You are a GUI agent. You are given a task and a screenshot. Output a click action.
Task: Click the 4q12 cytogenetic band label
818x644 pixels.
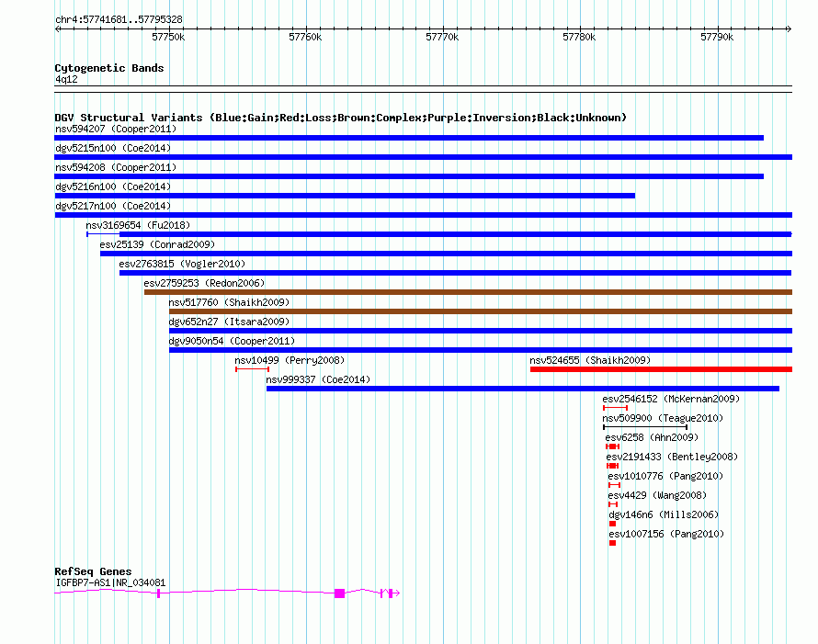click(x=66, y=79)
